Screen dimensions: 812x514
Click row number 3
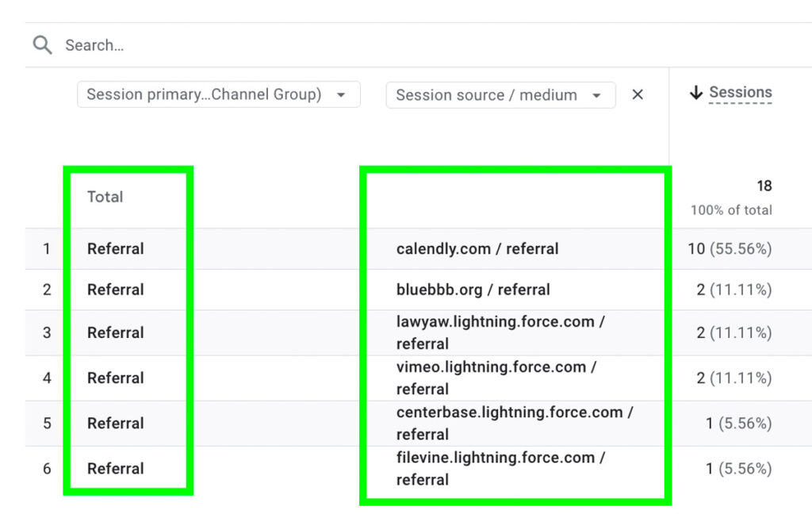47,332
